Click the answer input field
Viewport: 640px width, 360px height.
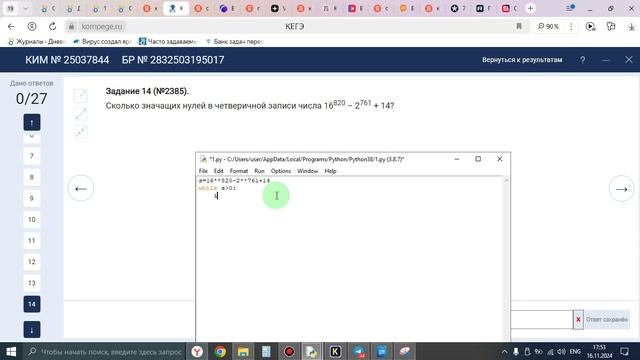(542, 320)
